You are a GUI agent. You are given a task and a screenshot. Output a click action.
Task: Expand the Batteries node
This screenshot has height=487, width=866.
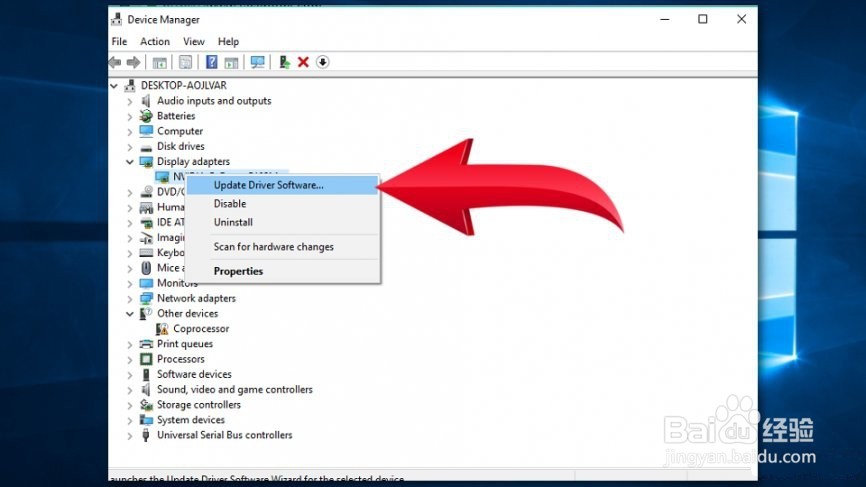coord(130,117)
